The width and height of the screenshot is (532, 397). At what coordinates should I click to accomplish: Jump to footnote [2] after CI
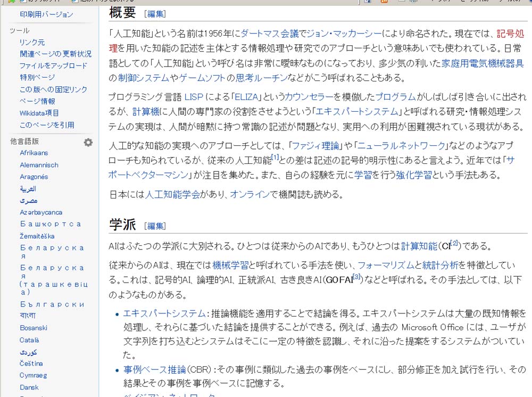[455, 243]
